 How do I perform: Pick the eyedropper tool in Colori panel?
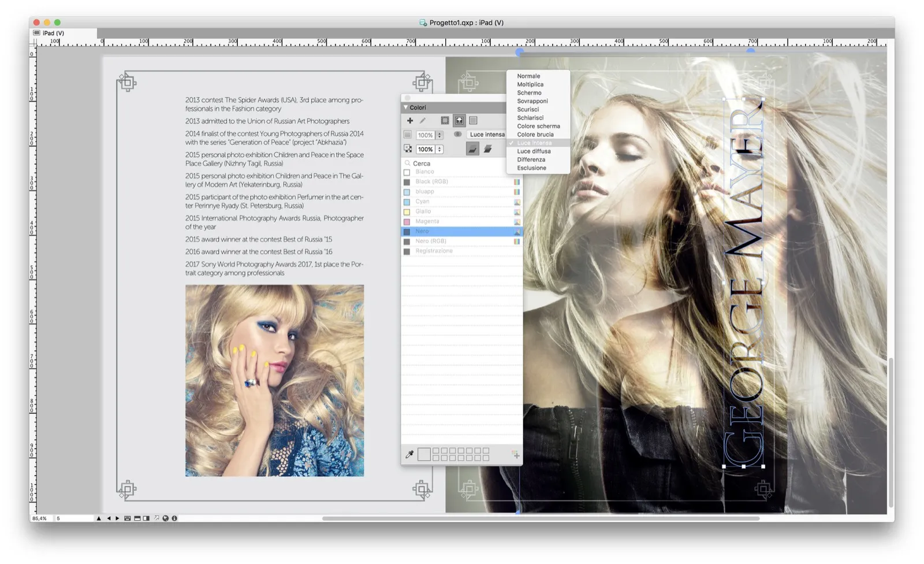pyautogui.click(x=409, y=455)
